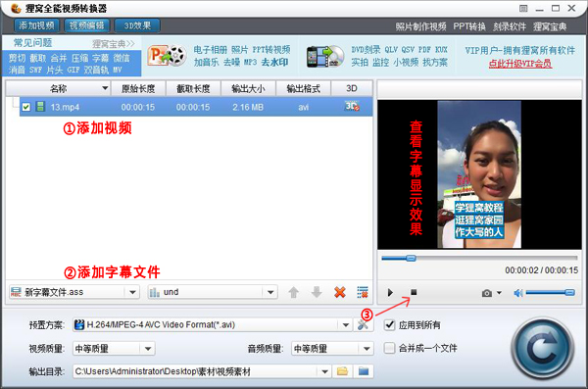
Task: Mute audio using the speaker icon
Action: tap(518, 293)
